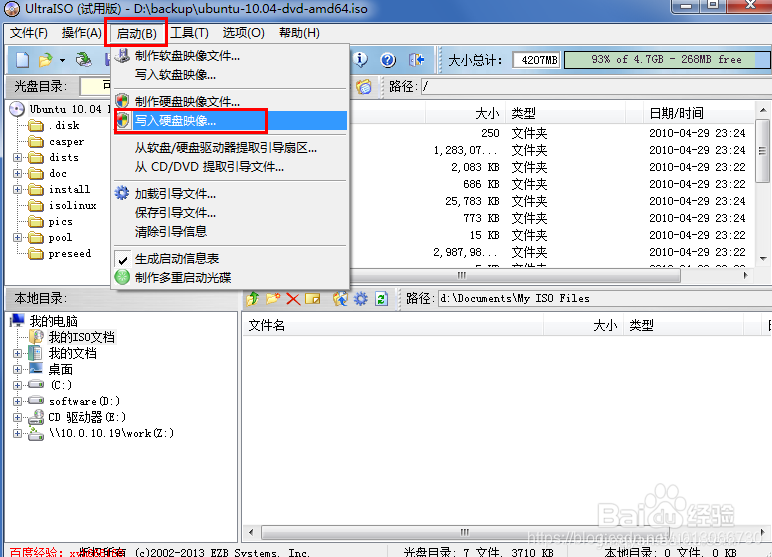Expand the CD 驱动器(E:) node

18,417
